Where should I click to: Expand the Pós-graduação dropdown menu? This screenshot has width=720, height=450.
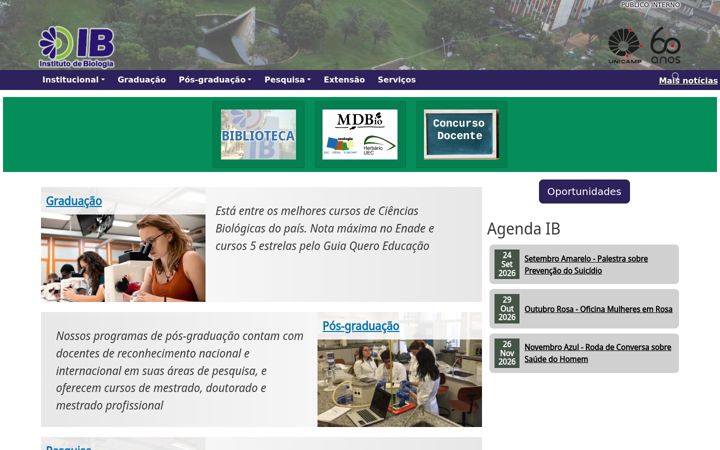pyautogui.click(x=215, y=80)
